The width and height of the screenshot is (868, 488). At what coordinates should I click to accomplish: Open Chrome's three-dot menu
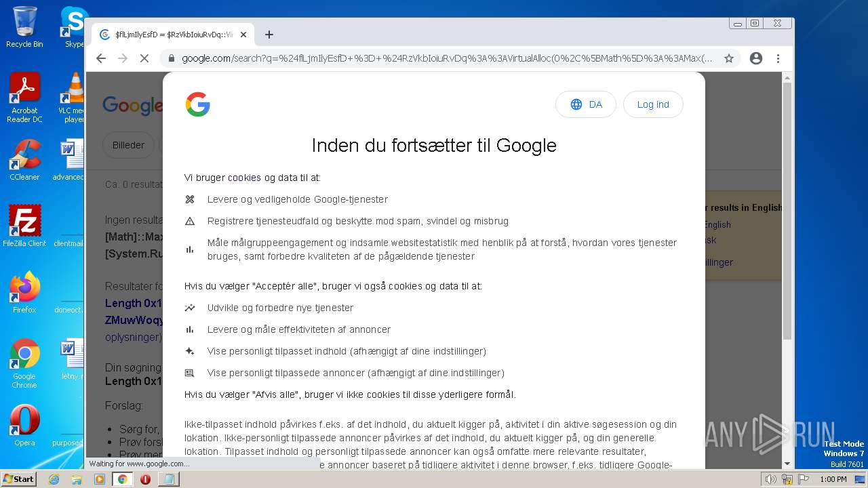778,58
